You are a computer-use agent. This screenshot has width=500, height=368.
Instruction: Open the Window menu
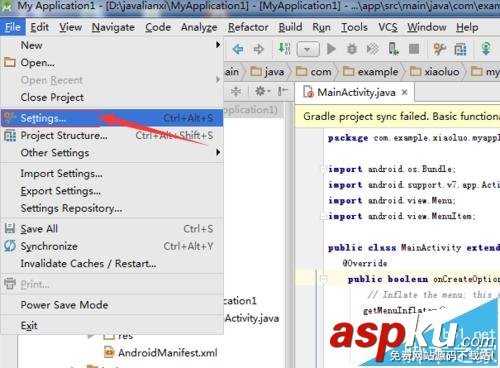pyautogui.click(x=427, y=27)
